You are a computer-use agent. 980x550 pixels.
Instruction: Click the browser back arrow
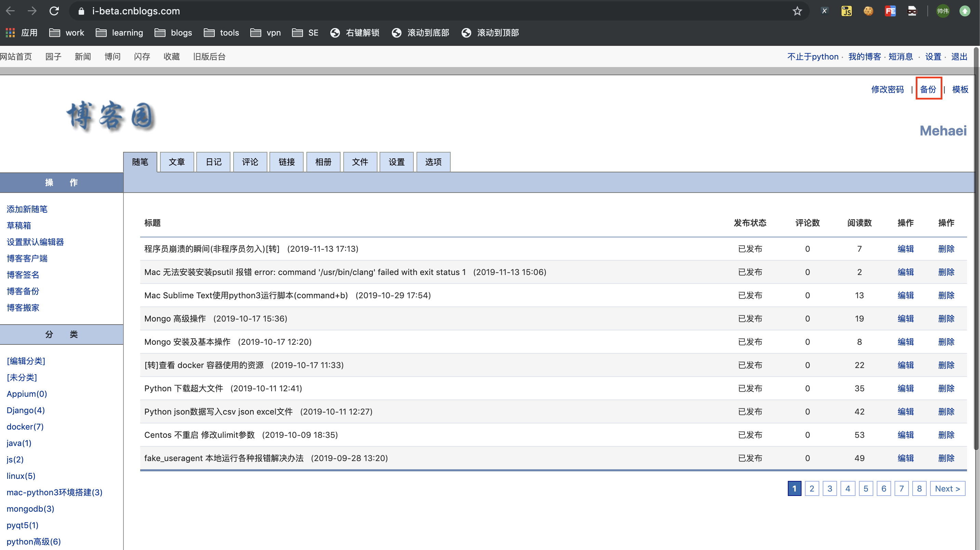pos(11,11)
